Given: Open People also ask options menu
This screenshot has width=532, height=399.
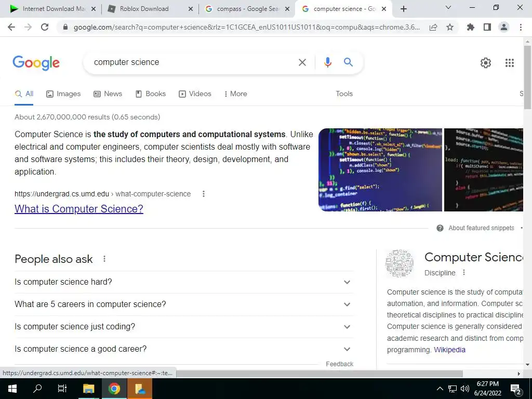Looking at the screenshot, I should tap(104, 259).
